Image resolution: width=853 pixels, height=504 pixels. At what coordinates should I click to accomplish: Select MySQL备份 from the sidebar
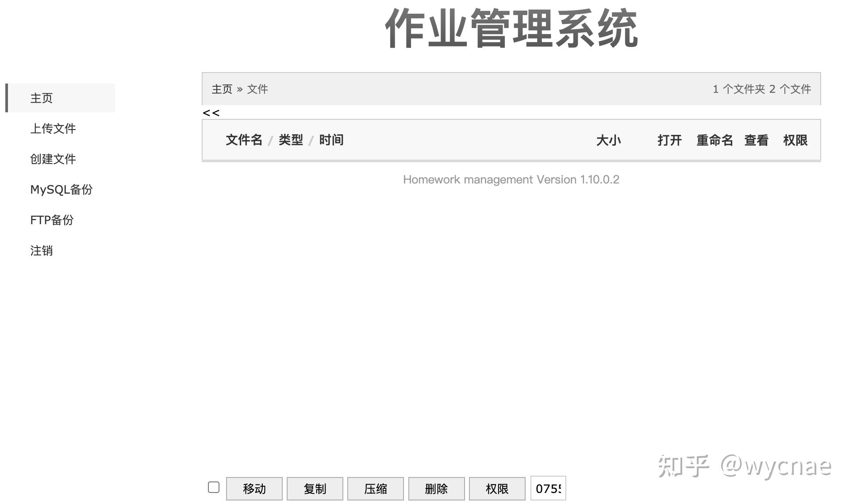[x=61, y=190]
